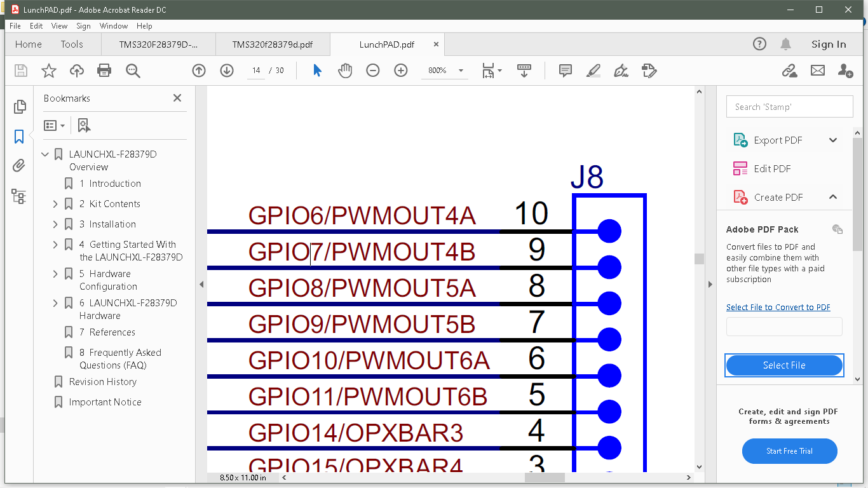View notifications with the bell icon
Image resolution: width=868 pixels, height=488 pixels.
(786, 44)
